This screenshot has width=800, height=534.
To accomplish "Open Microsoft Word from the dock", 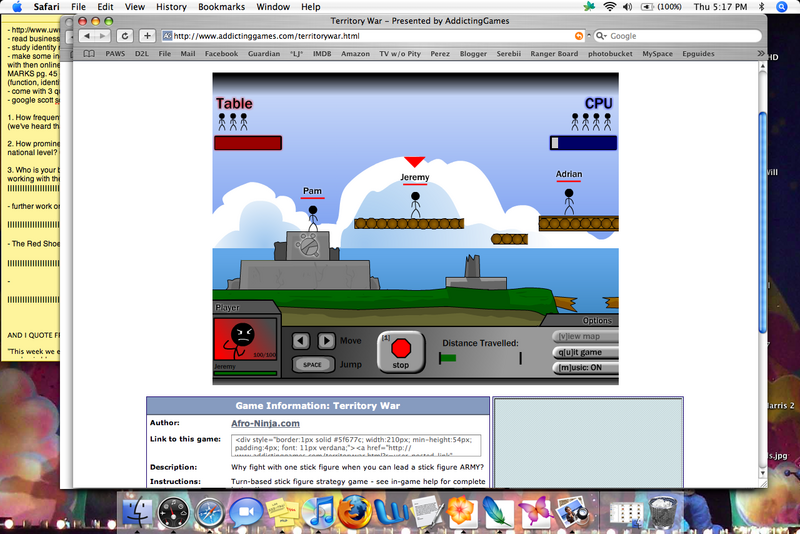I will [x=391, y=512].
